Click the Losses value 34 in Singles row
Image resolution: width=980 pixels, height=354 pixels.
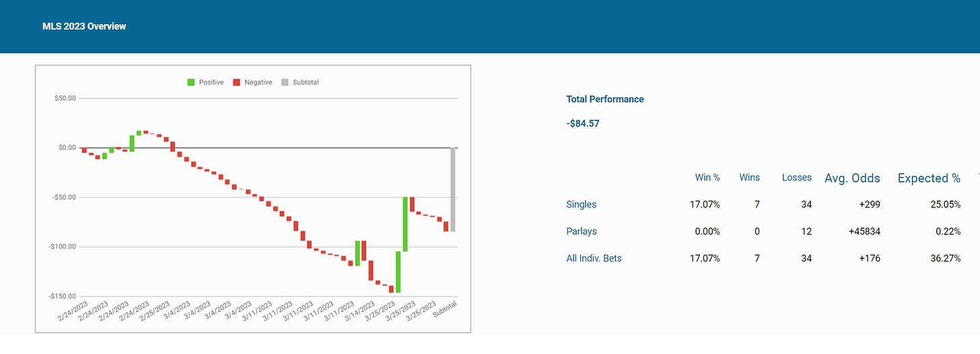pos(806,204)
